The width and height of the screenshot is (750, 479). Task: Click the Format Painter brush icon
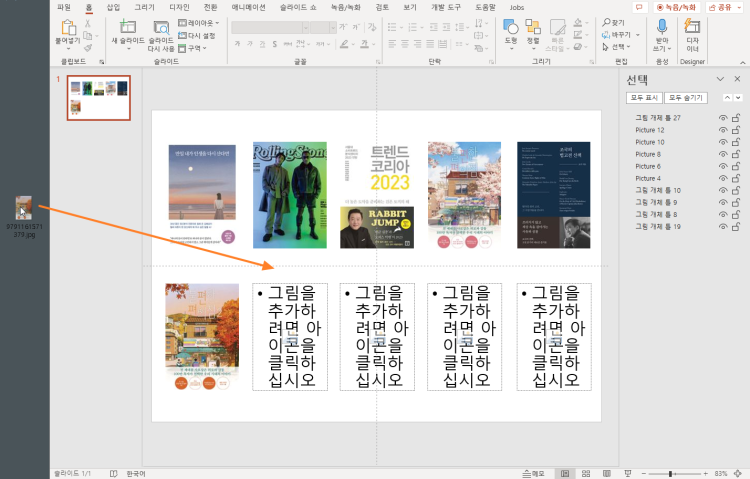coord(88,48)
